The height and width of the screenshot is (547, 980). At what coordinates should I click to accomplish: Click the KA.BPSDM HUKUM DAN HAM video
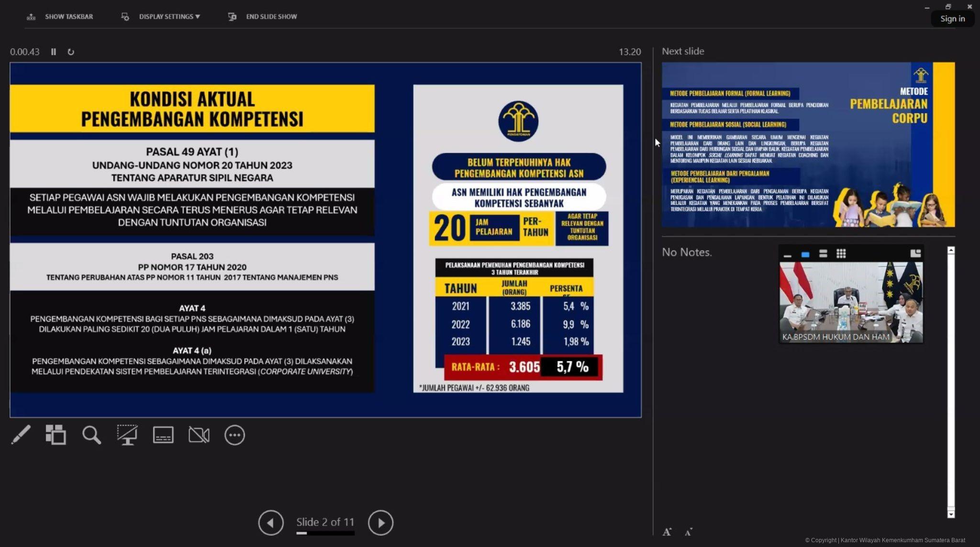851,302
